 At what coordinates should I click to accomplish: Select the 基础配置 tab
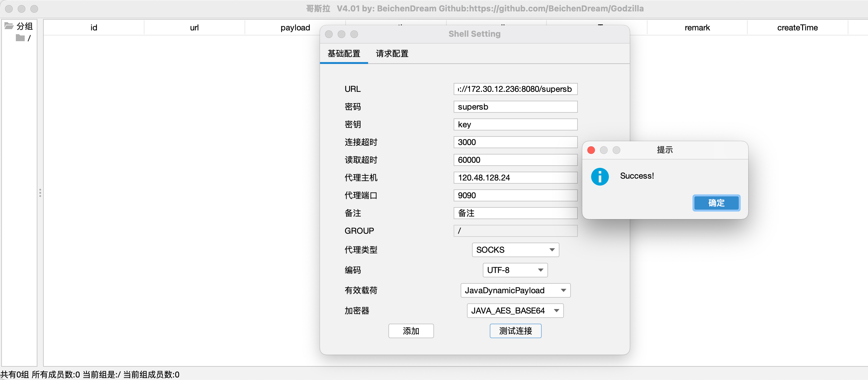point(344,54)
